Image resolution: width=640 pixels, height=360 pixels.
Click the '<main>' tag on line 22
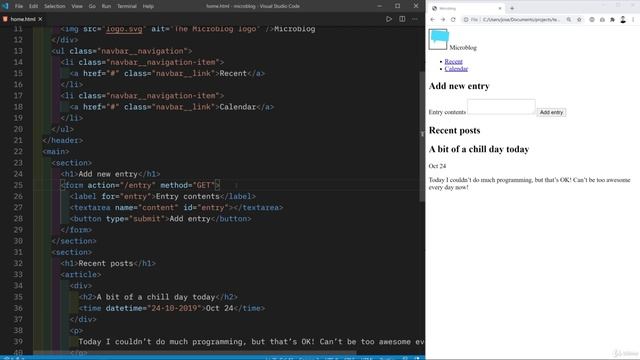pyautogui.click(x=56, y=151)
